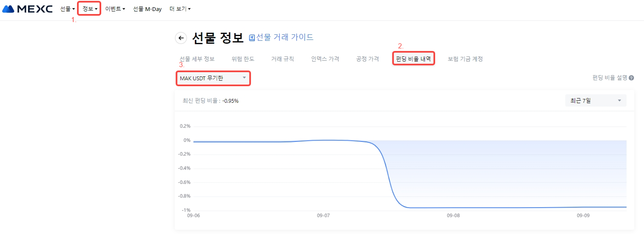
Task: Click the MEXC logo
Action: pos(27,9)
